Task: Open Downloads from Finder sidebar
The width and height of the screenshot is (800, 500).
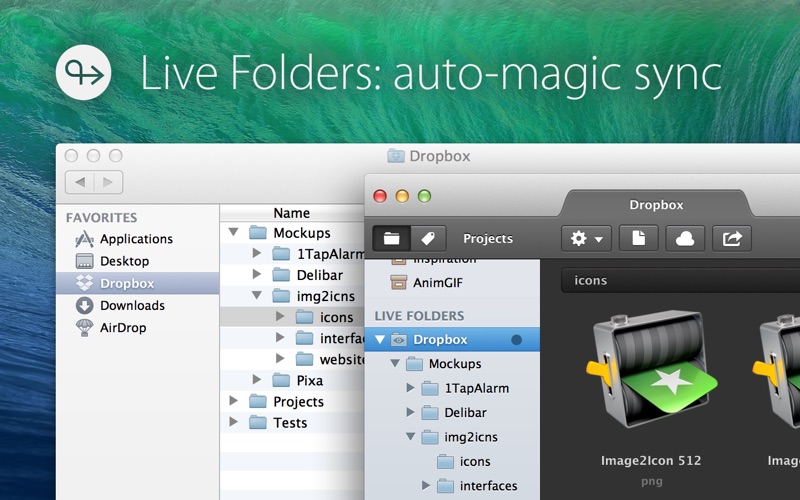Action: point(132,305)
